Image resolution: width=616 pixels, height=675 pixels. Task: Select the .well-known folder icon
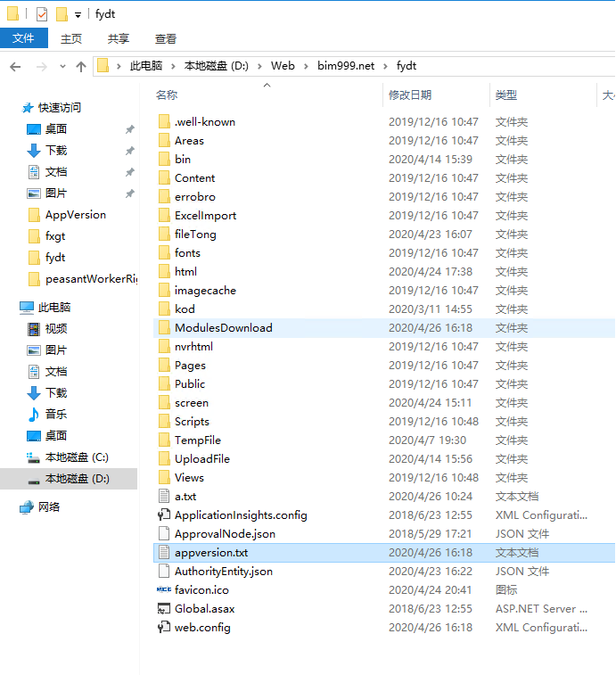pyautogui.click(x=164, y=122)
